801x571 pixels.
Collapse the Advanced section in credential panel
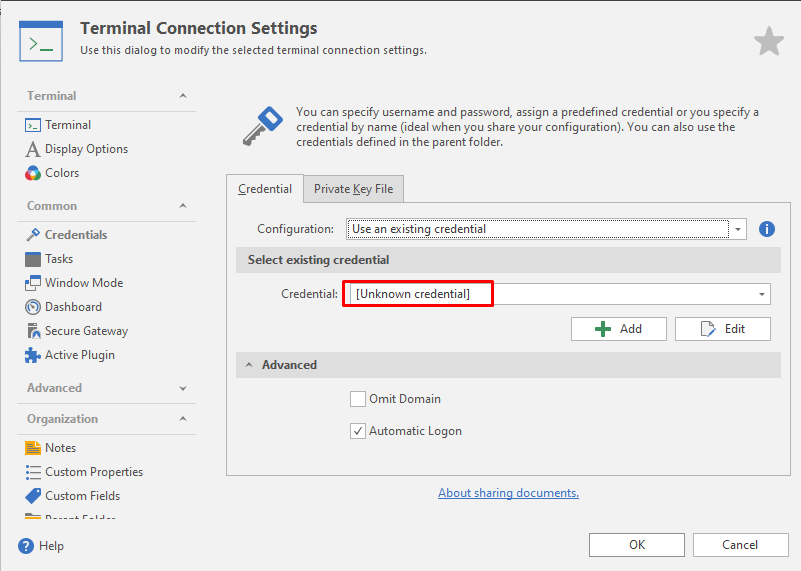point(247,365)
